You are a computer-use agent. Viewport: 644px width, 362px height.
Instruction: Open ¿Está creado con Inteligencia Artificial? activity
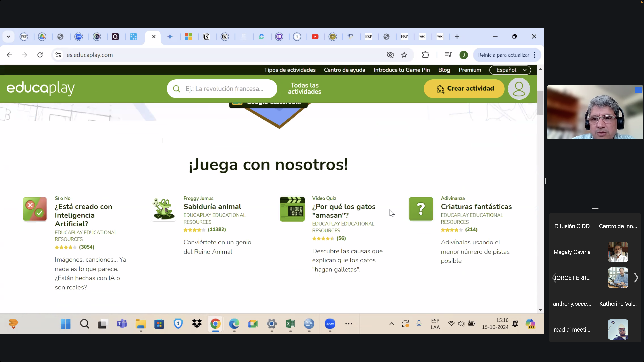(x=84, y=215)
